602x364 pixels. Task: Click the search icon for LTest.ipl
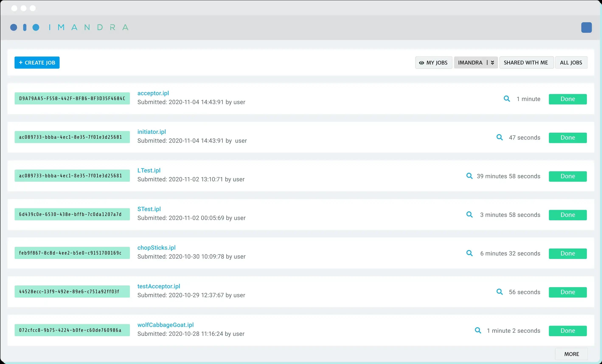(470, 176)
